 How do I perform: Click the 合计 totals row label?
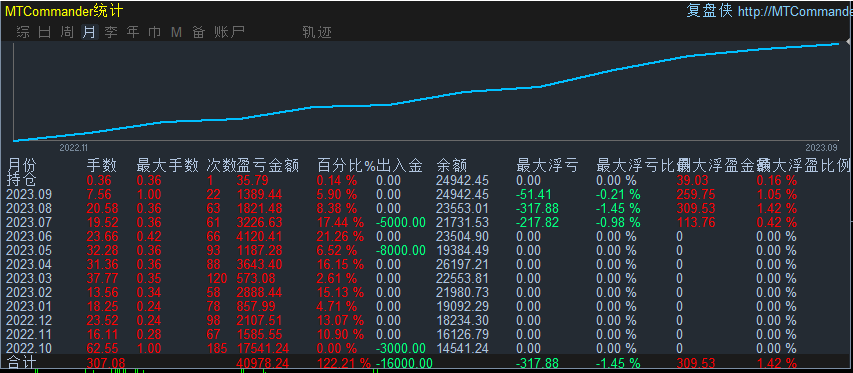click(x=22, y=362)
